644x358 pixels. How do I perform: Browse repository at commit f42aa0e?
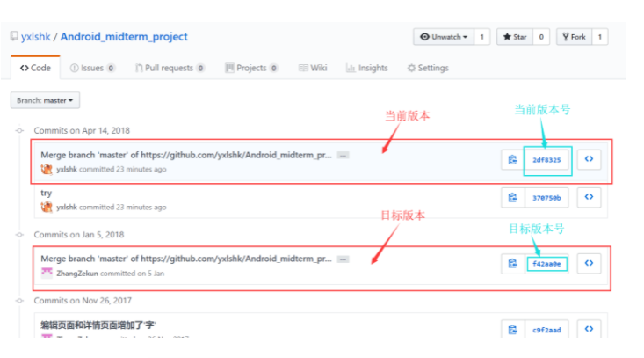coord(589,263)
